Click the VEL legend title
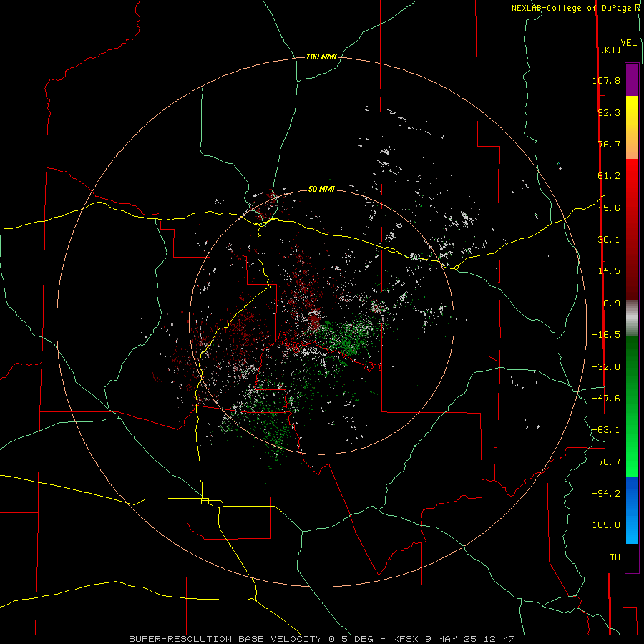The width and height of the screenshot is (644, 644). coord(628,43)
